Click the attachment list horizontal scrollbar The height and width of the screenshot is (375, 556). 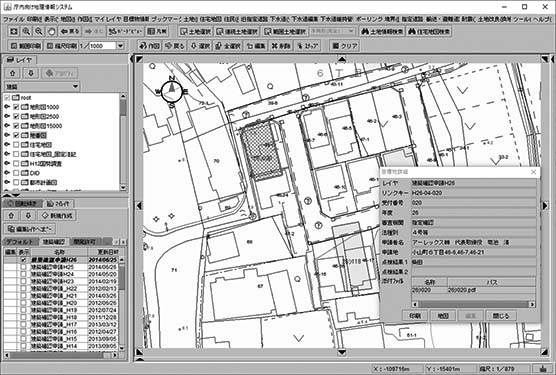[x=473, y=304]
